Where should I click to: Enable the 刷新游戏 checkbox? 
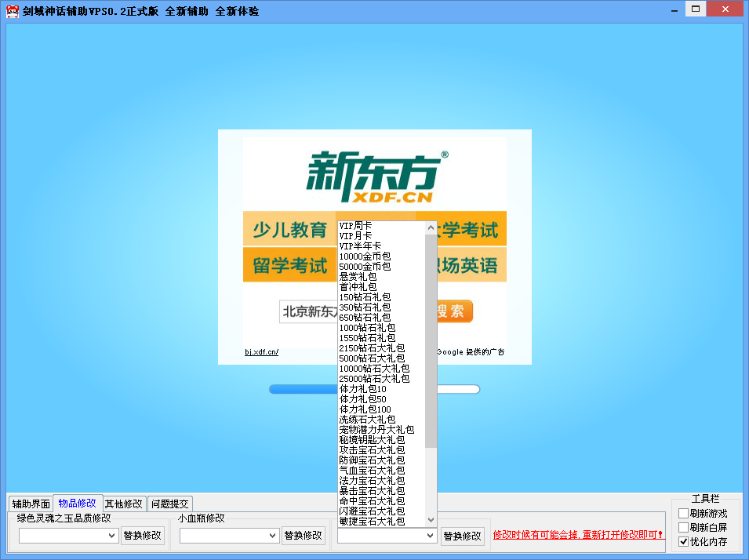[x=684, y=513]
